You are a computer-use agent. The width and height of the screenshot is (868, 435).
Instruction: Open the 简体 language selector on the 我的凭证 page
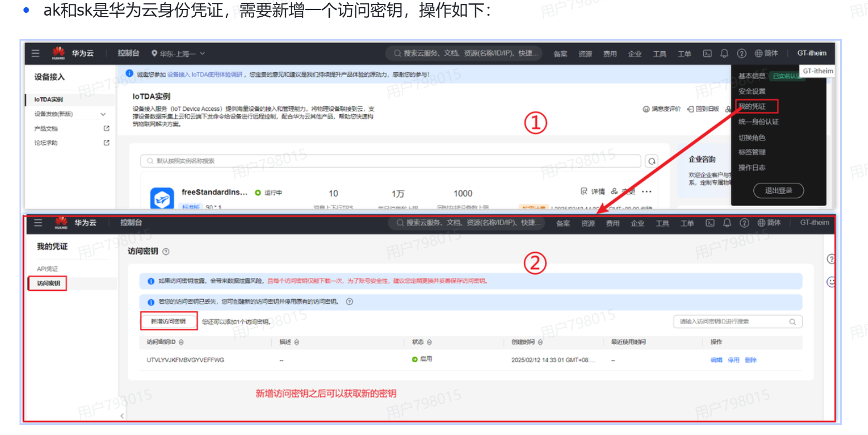pyautogui.click(x=769, y=223)
